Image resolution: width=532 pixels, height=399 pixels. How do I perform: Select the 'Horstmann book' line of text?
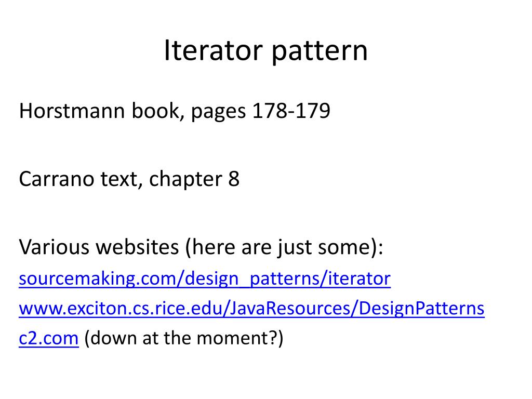click(175, 111)
